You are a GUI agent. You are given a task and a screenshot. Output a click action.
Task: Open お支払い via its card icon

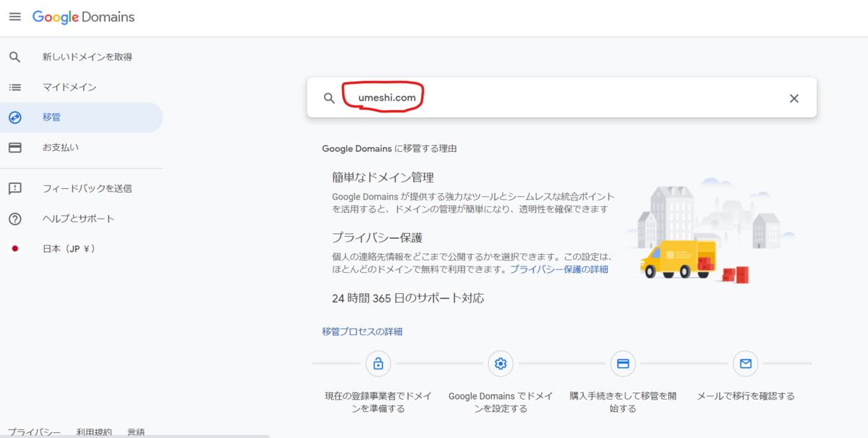click(x=15, y=147)
